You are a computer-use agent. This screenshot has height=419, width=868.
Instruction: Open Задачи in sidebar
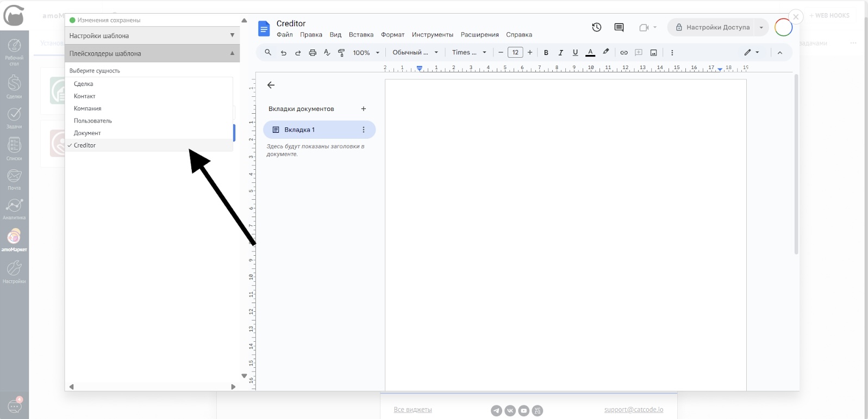14,118
